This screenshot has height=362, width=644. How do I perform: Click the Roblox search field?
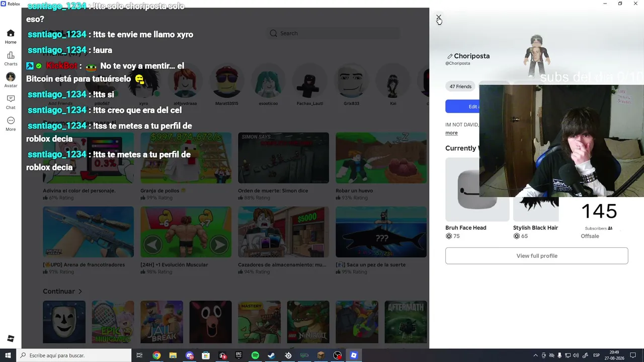(x=333, y=33)
